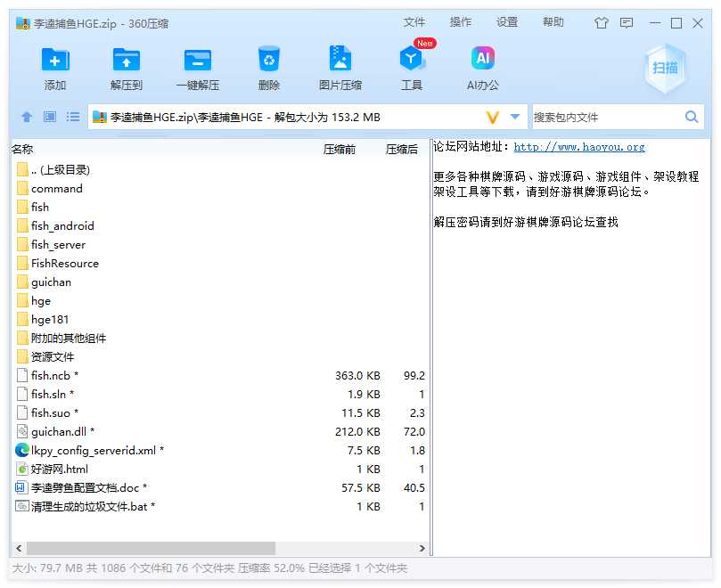The width and height of the screenshot is (721, 588).
Task: Sort by the 名称 (Name) column header
Action: [22, 150]
